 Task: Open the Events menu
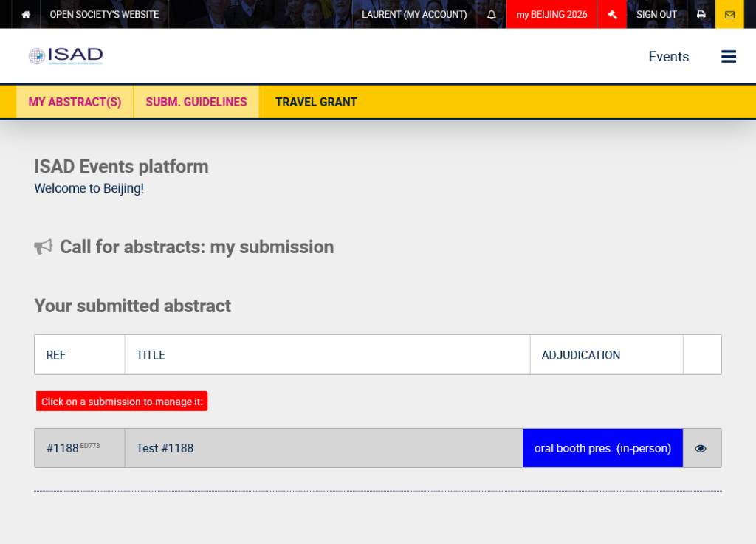tap(668, 56)
